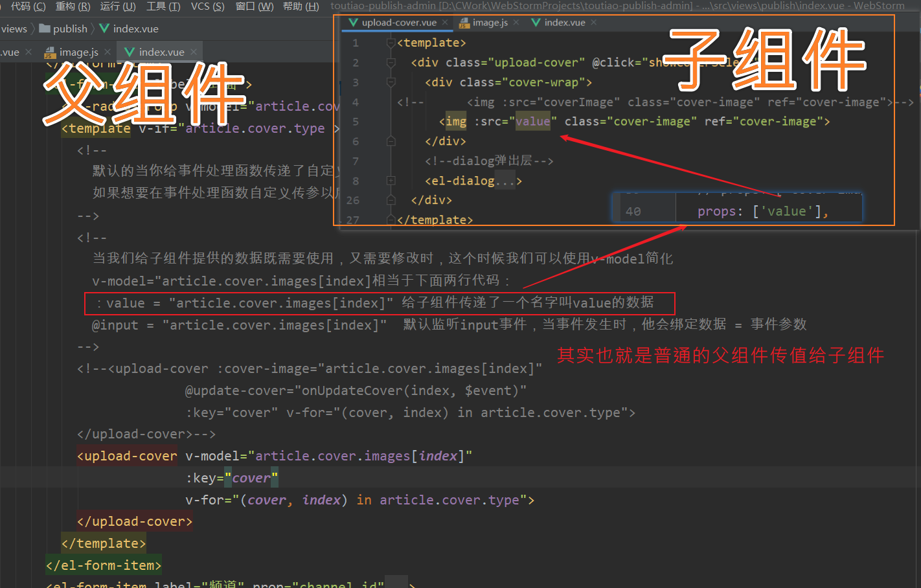Image resolution: width=921 pixels, height=588 pixels.
Task: Click the </template> fold marker on line 27
Action: (391, 220)
